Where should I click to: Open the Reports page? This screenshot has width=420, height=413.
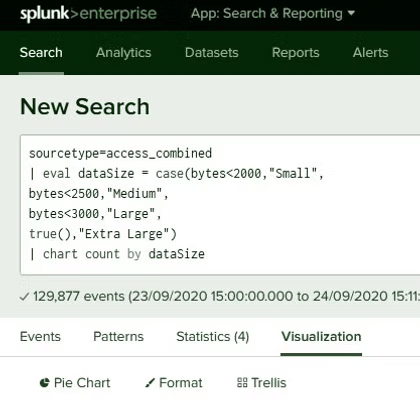tap(296, 52)
